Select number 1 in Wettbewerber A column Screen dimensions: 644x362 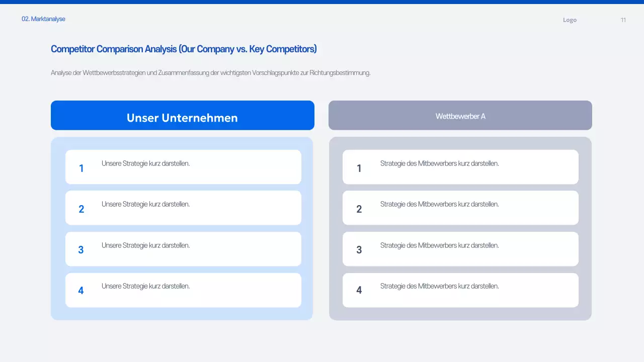coord(359,168)
